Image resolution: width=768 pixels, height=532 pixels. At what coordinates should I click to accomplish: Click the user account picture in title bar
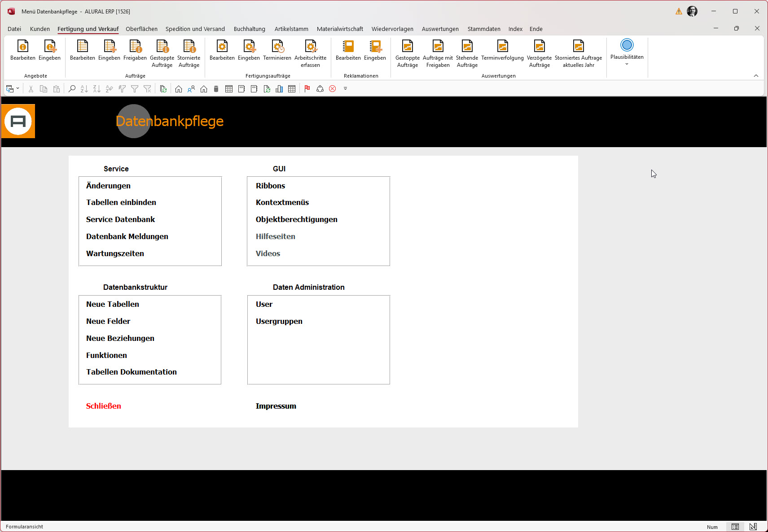click(692, 11)
